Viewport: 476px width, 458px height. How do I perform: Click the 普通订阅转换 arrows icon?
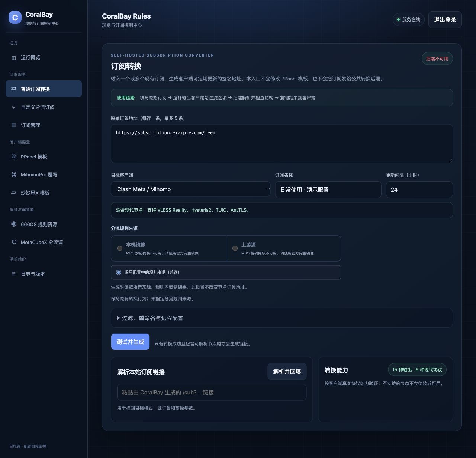(14, 89)
